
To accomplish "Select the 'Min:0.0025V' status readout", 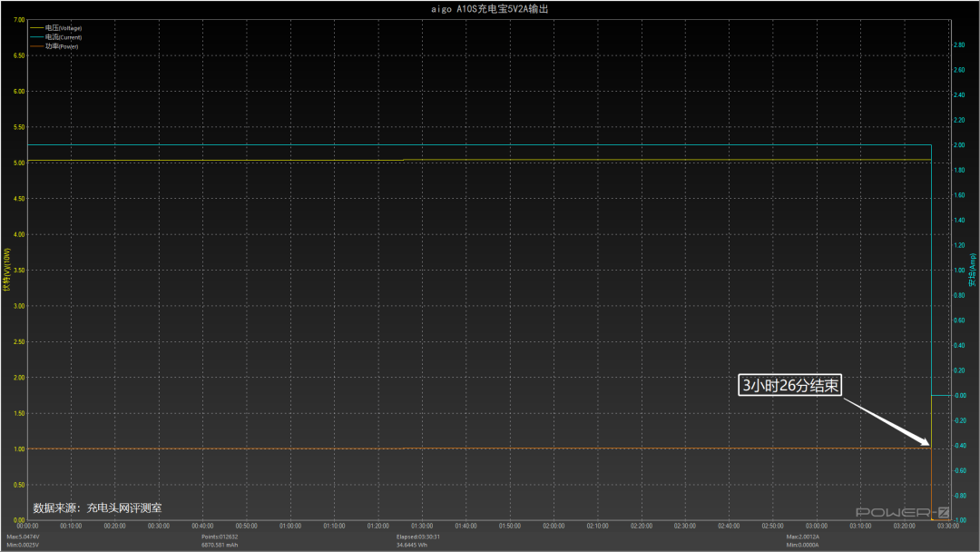I will [23, 545].
